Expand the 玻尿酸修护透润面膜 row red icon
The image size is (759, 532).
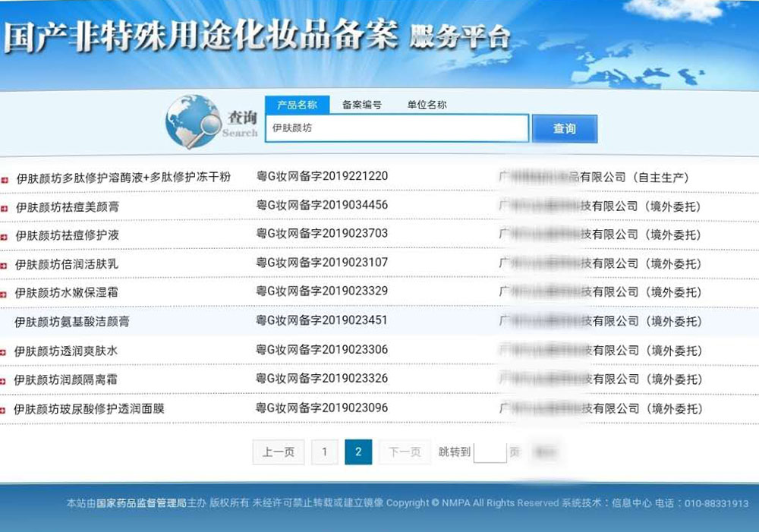click(x=3, y=411)
